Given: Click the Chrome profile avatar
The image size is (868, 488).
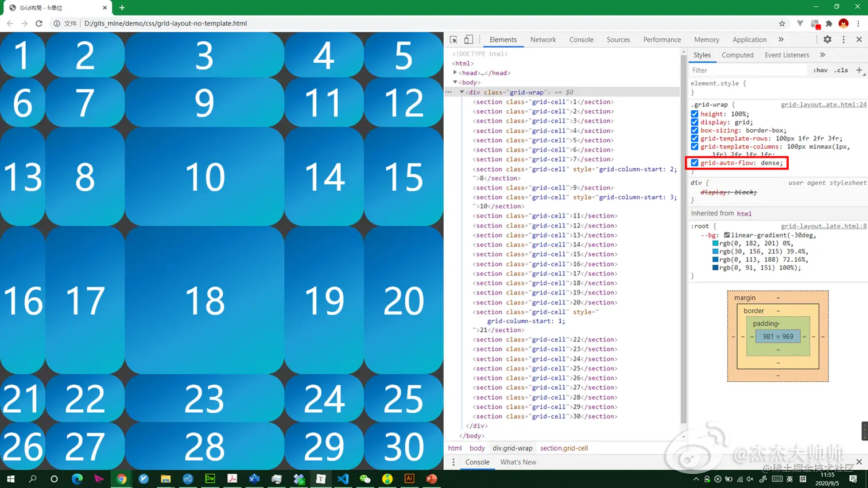Looking at the screenshot, I should [843, 24].
